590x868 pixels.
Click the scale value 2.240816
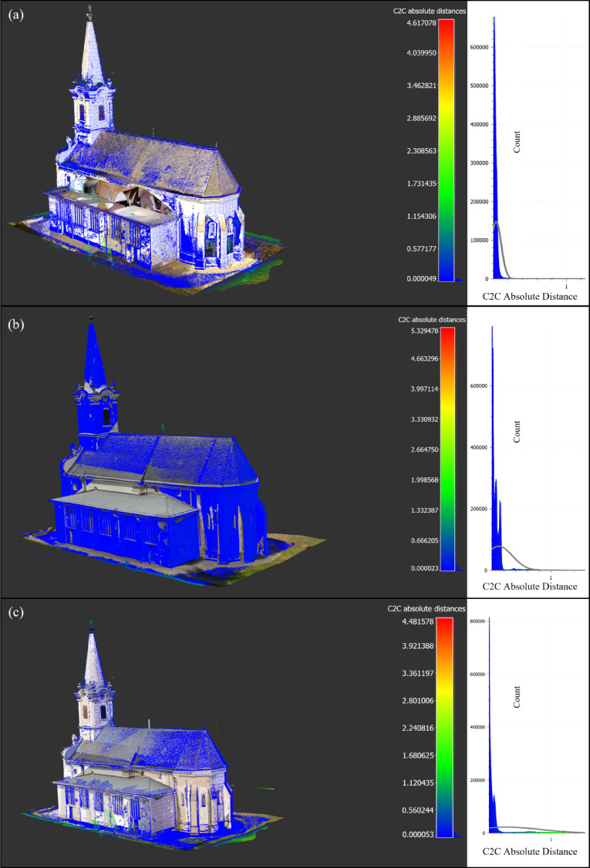click(x=418, y=728)
